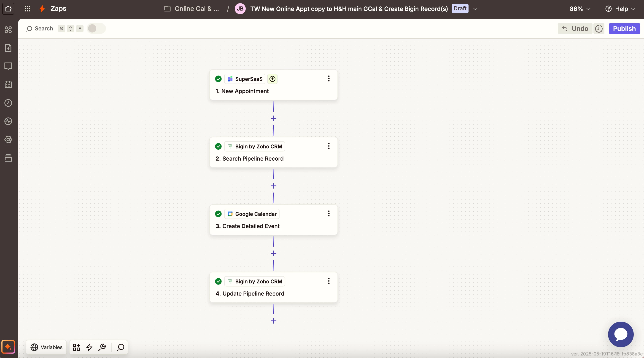This screenshot has height=358, width=644.
Task: Open advanced settings gear in sidebar
Action: tap(8, 140)
